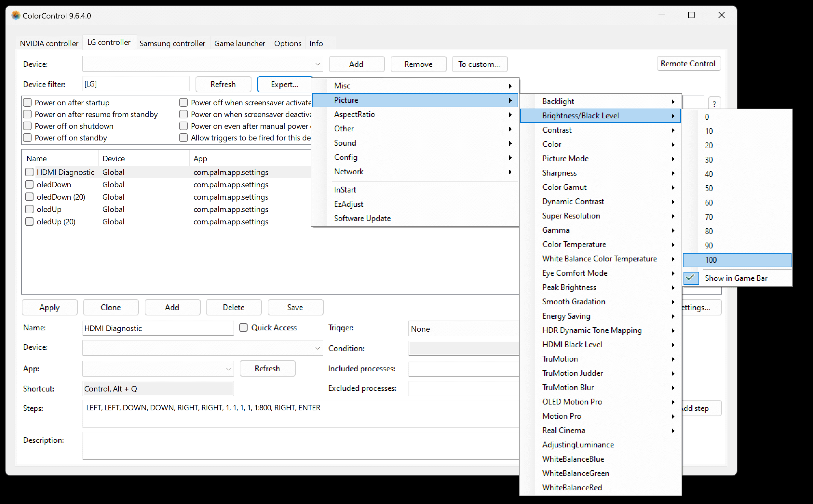813x504 pixels.
Task: Click the Quick Access input field
Action: click(243, 327)
